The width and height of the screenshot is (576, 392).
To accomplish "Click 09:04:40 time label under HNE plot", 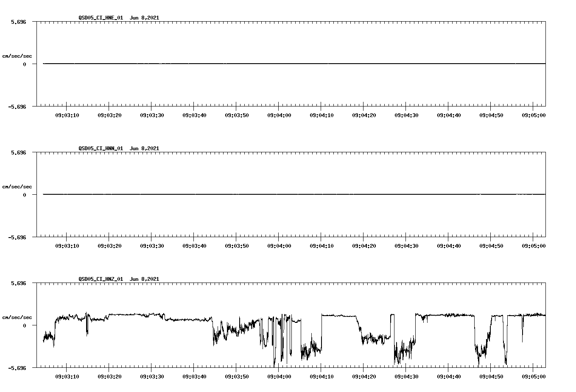I will (449, 115).
